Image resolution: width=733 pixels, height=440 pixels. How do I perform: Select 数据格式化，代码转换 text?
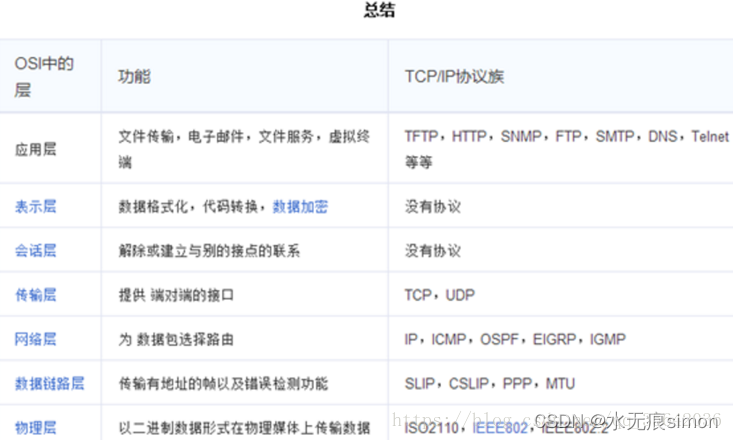[x=188, y=206]
